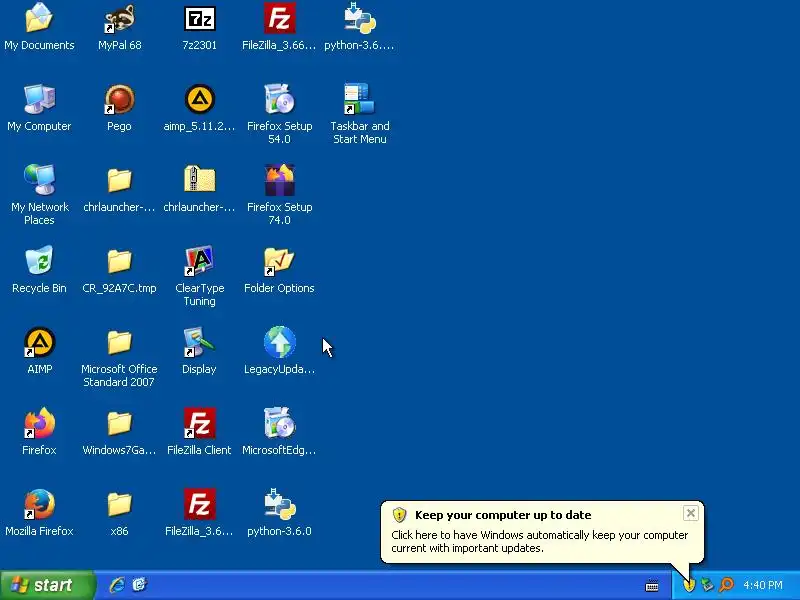This screenshot has width=800, height=600.
Task: Click the taskbar clock showing 4:40 PM
Action: coord(763,585)
